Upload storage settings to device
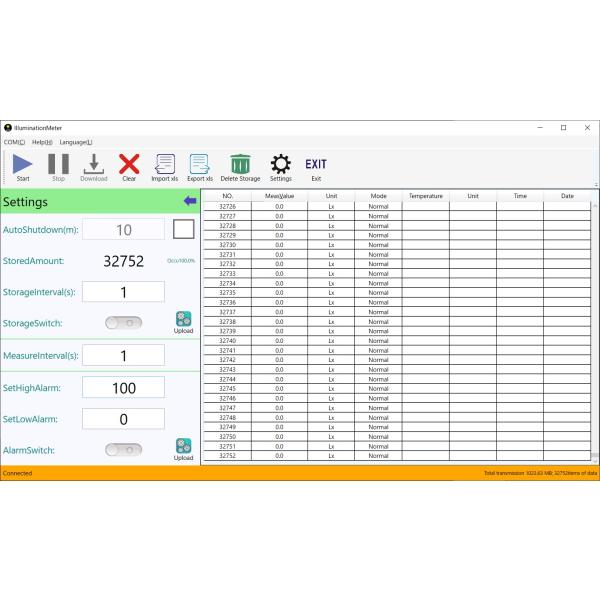Image resolution: width=600 pixels, height=600 pixels. point(183,322)
